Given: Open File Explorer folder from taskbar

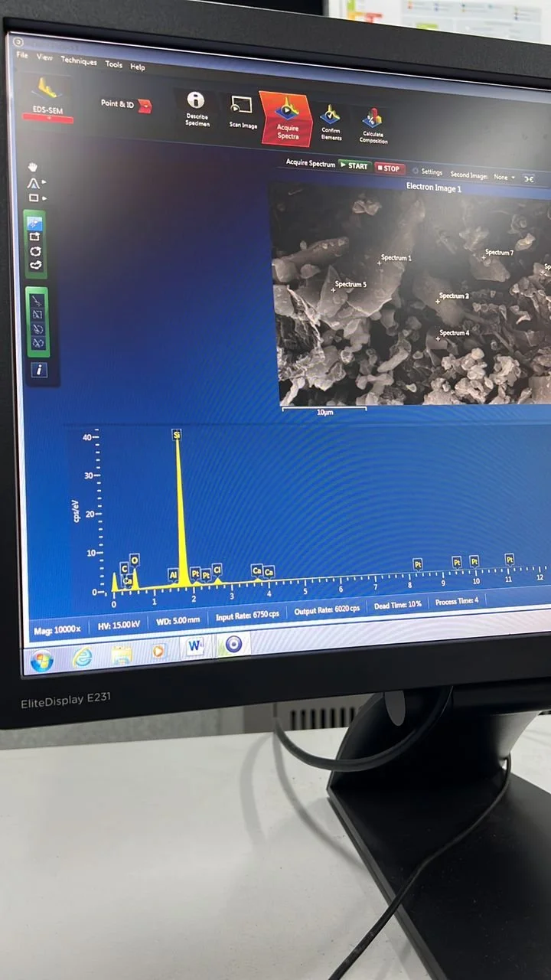Looking at the screenshot, I should tap(121, 654).
